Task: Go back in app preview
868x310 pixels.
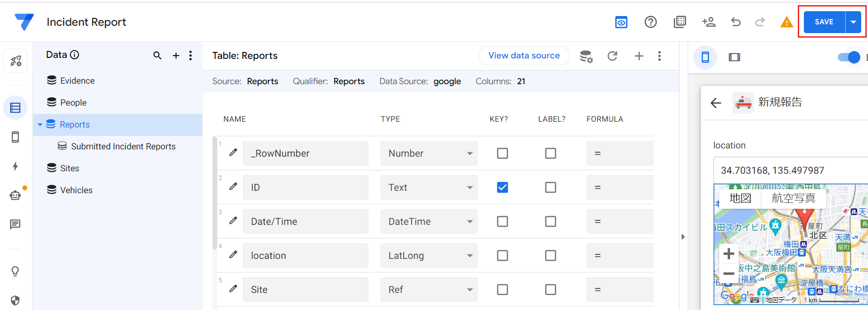Action: click(x=716, y=103)
